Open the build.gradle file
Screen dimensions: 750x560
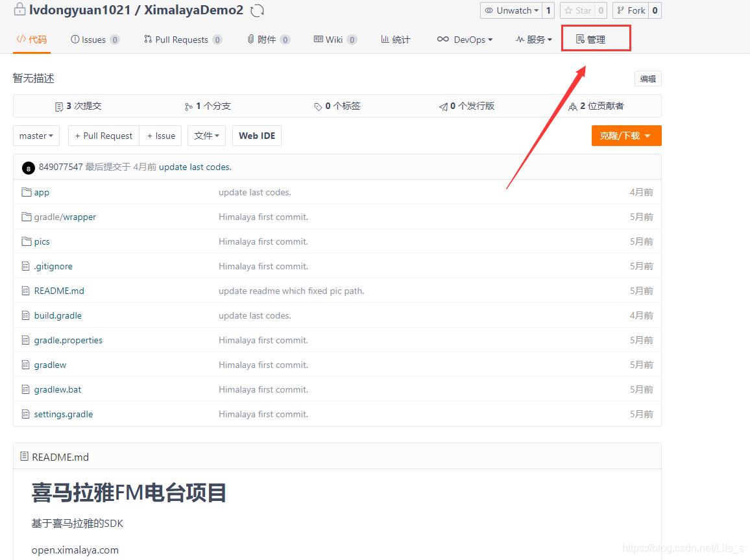(x=58, y=315)
